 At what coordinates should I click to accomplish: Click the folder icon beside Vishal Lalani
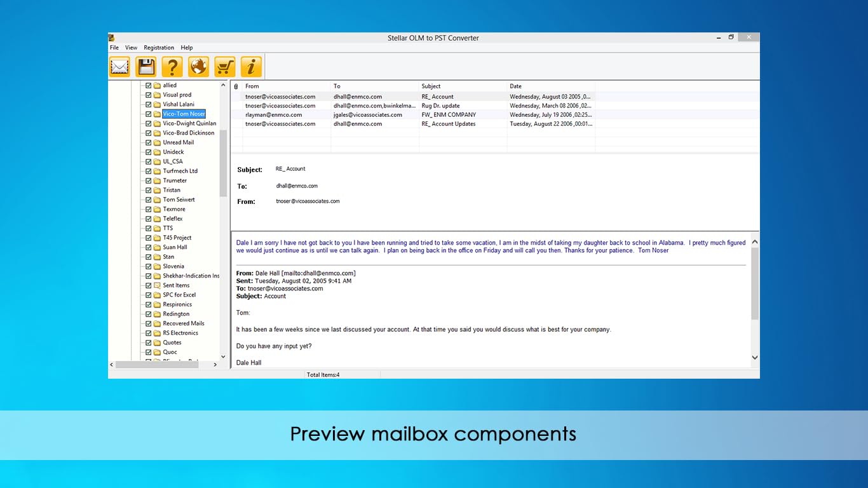[157, 104]
